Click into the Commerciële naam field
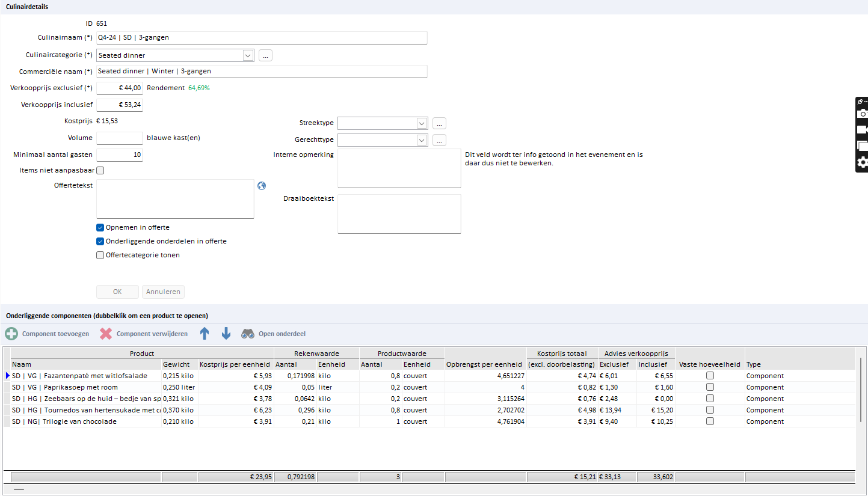Viewport: 868px width, 496px height. [x=262, y=72]
